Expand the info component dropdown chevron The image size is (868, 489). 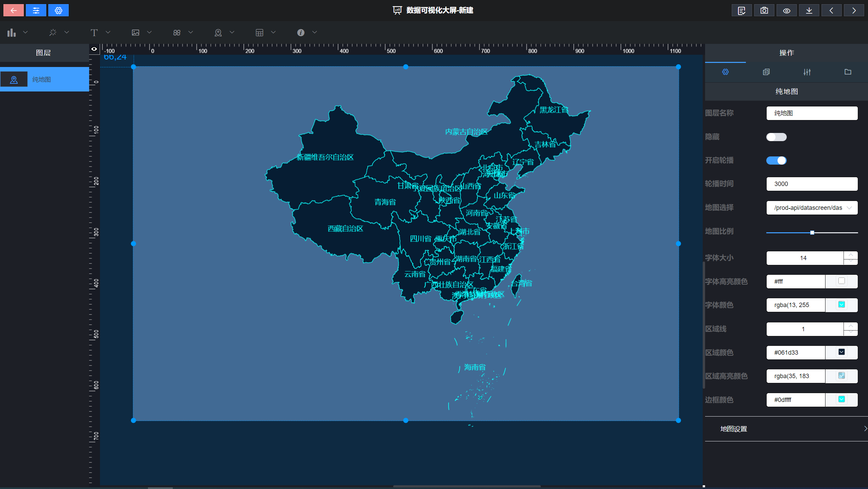coord(315,32)
